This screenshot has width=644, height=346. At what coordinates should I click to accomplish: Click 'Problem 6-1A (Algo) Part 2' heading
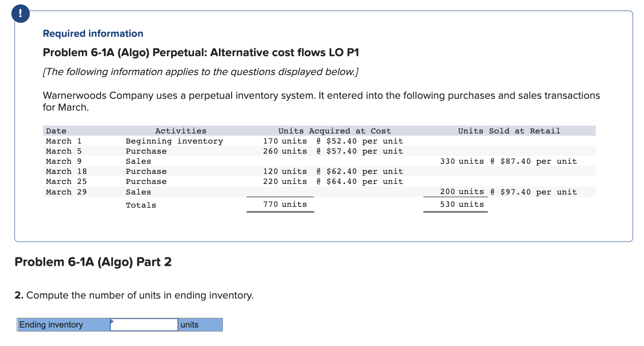click(x=93, y=262)
